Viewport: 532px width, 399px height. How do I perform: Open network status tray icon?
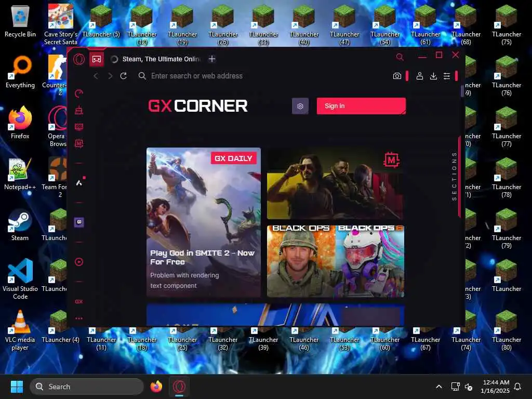455,387
